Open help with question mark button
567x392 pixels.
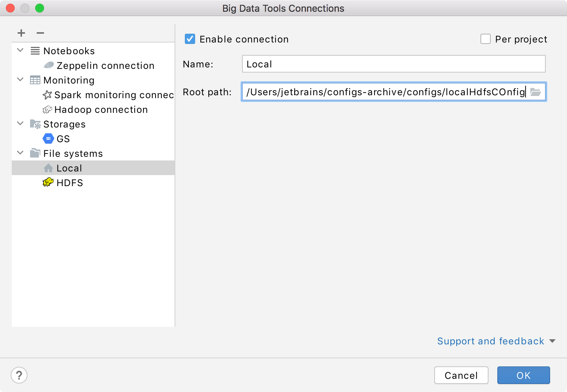click(19, 375)
